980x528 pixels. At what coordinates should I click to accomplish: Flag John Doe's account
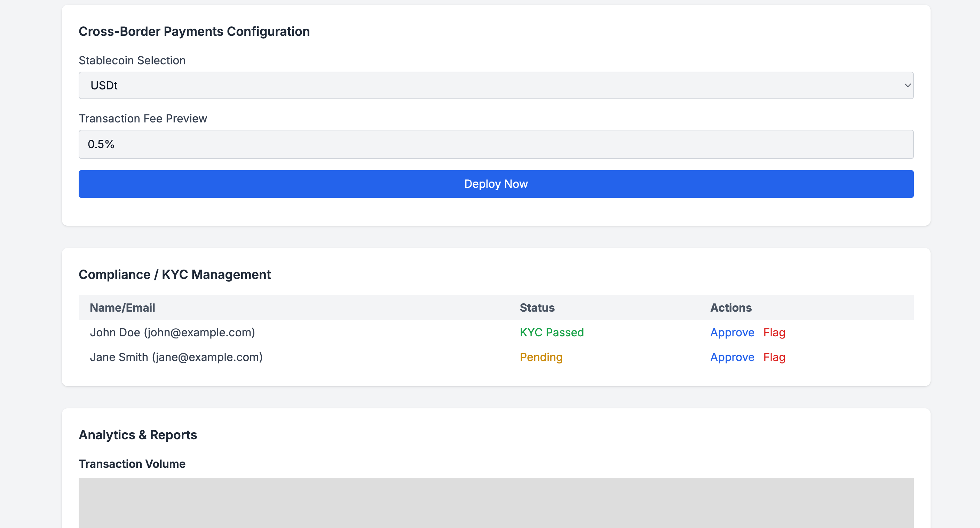pyautogui.click(x=774, y=332)
